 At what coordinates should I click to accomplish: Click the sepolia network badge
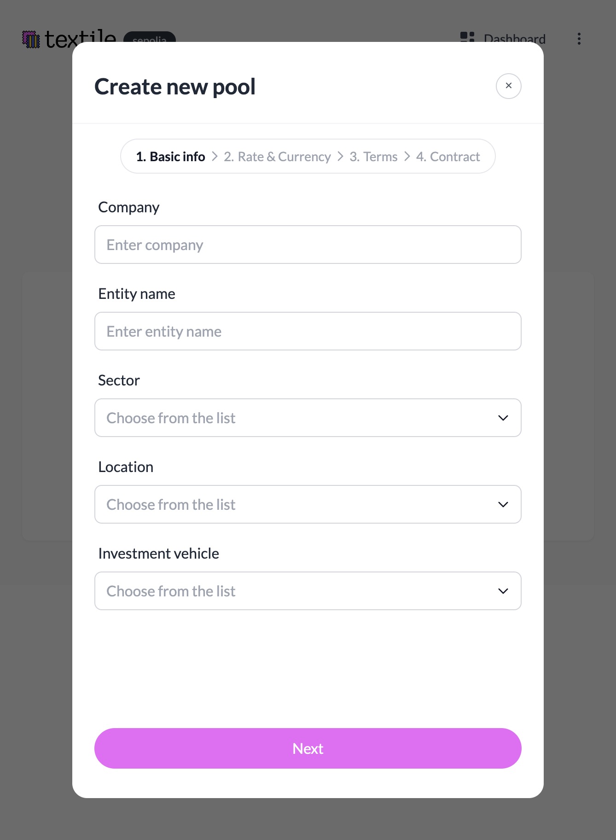click(x=150, y=37)
